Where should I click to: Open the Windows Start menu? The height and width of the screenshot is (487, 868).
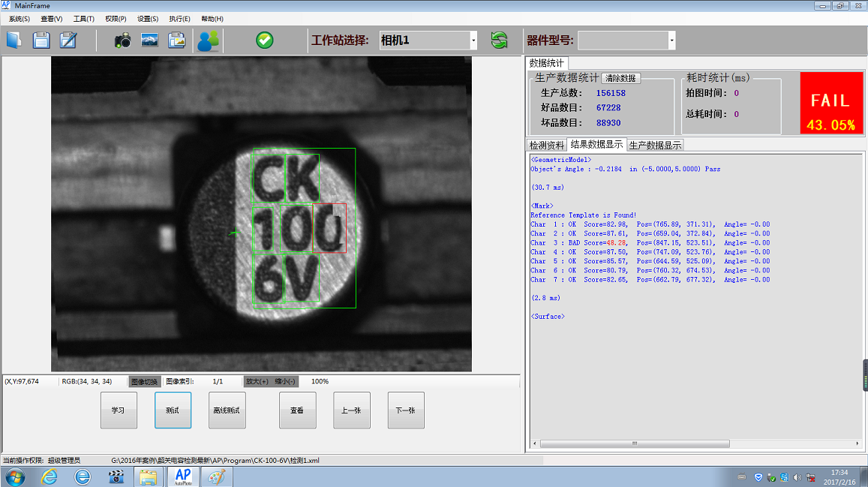(x=15, y=476)
